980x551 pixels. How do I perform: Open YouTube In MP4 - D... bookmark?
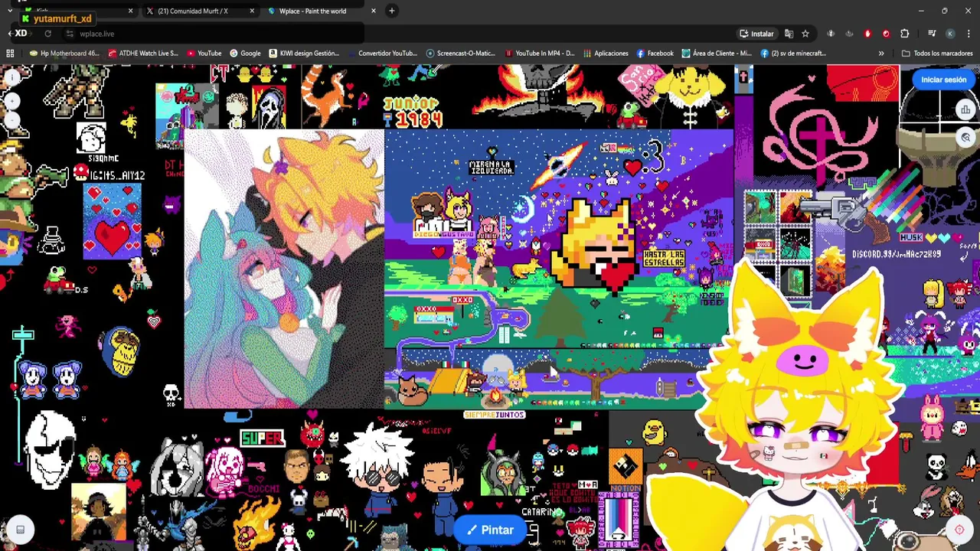click(539, 53)
